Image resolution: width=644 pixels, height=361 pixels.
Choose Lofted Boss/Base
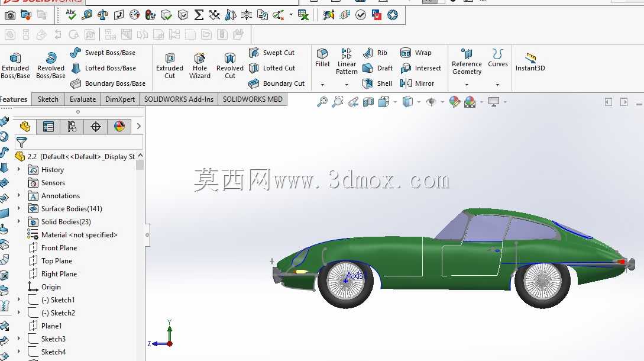pyautogui.click(x=103, y=68)
